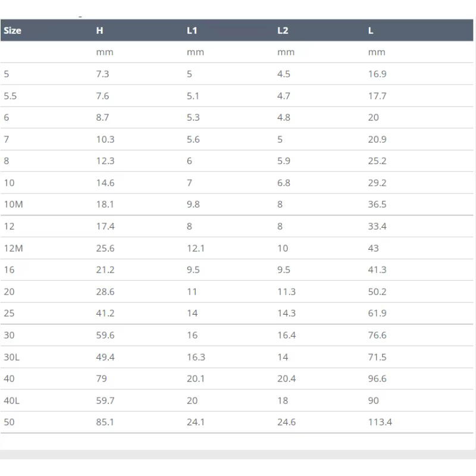Select the size 10M row label
The height and width of the screenshot is (476, 476).
[13, 204]
